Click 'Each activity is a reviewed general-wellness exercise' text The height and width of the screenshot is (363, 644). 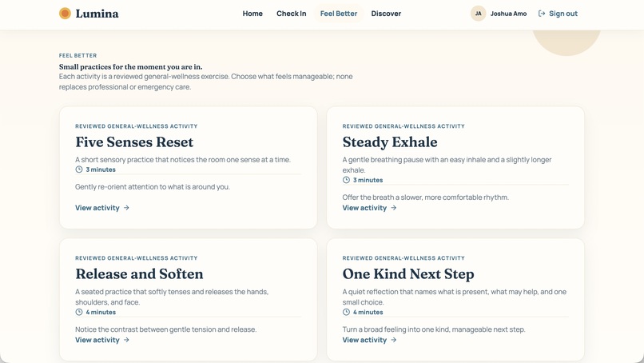click(x=205, y=82)
